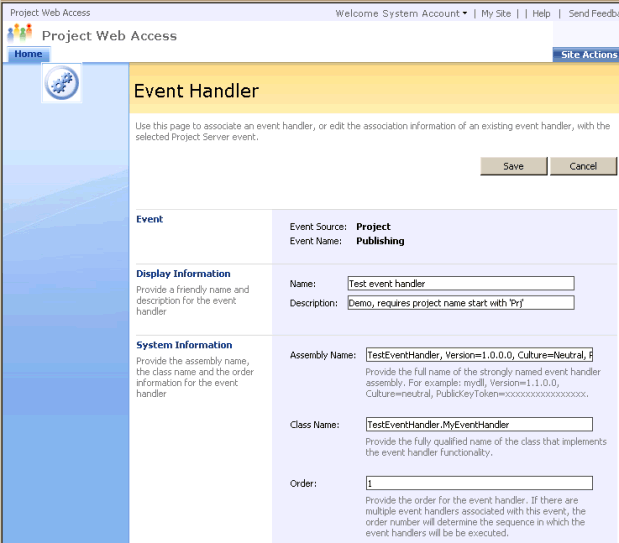Click the Cancel button
The height and width of the screenshot is (543, 619).
[x=583, y=166]
